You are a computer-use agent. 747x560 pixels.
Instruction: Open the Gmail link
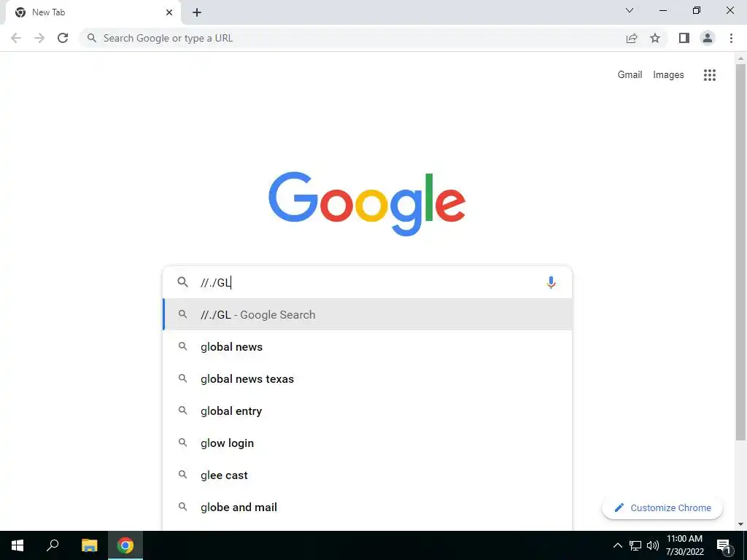click(630, 75)
